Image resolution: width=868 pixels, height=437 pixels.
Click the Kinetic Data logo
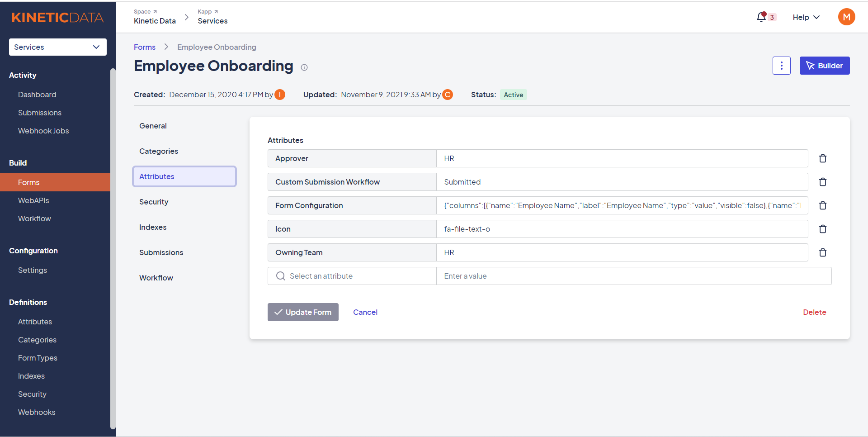(x=57, y=18)
